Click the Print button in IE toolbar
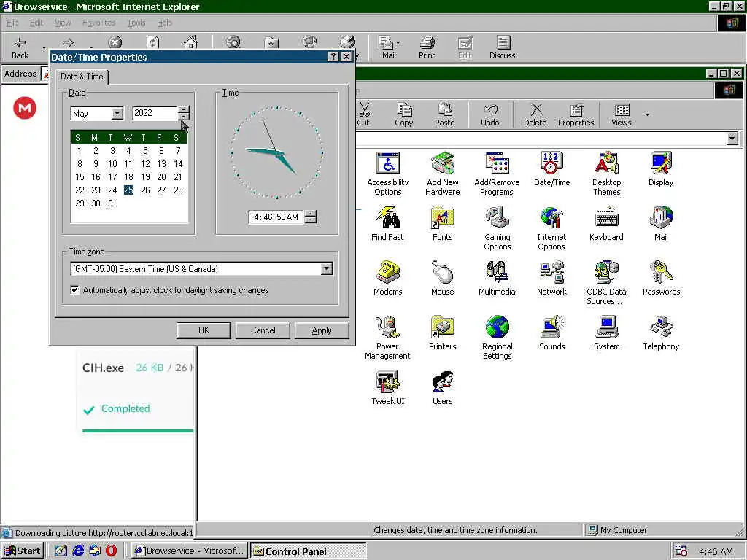 [x=427, y=47]
